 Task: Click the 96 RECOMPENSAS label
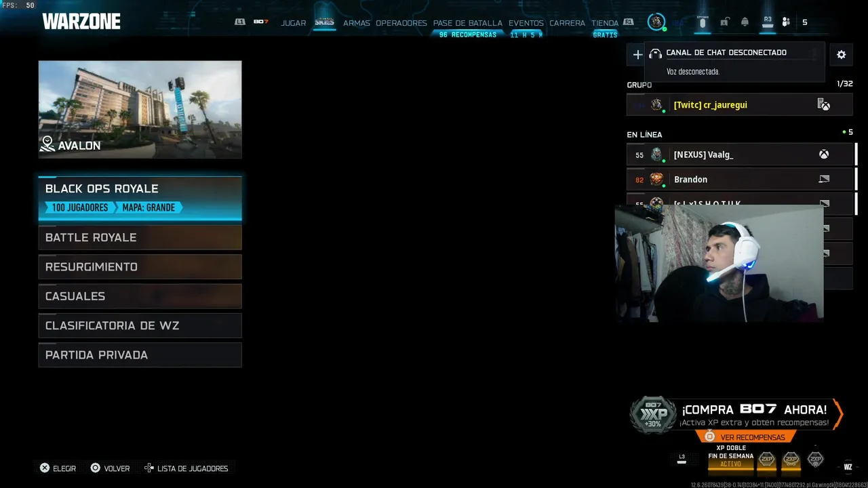(x=468, y=35)
